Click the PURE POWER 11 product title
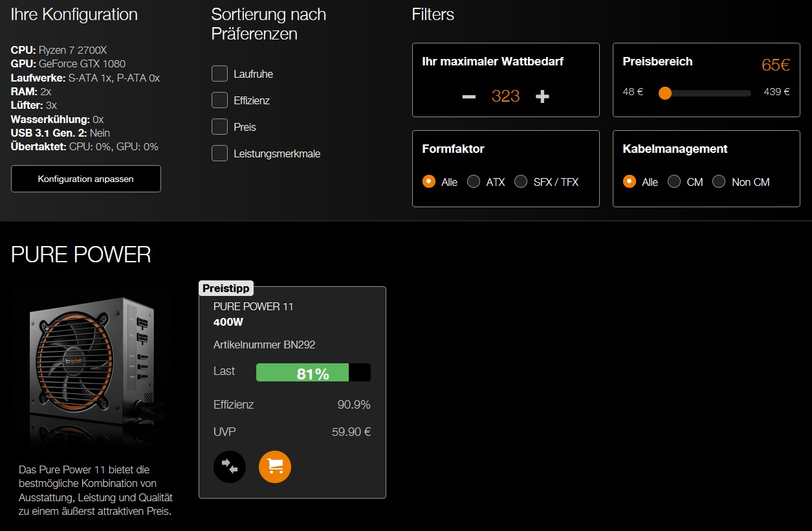This screenshot has height=531, width=812. tap(254, 306)
